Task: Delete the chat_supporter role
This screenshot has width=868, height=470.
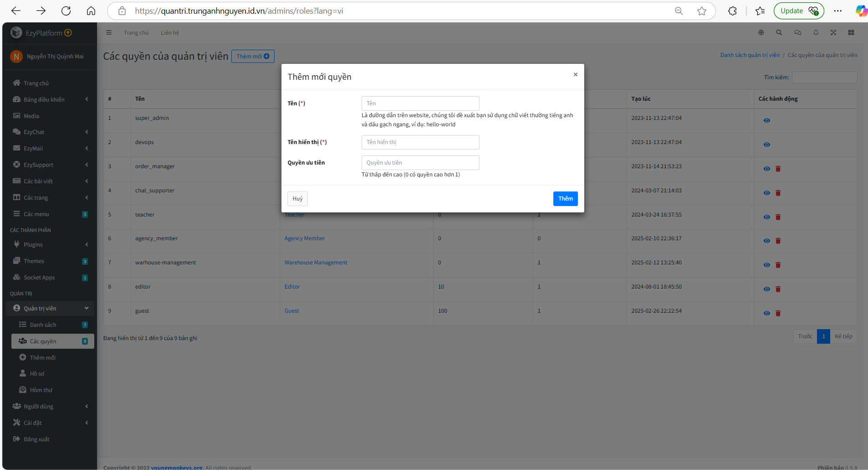Action: (x=778, y=193)
